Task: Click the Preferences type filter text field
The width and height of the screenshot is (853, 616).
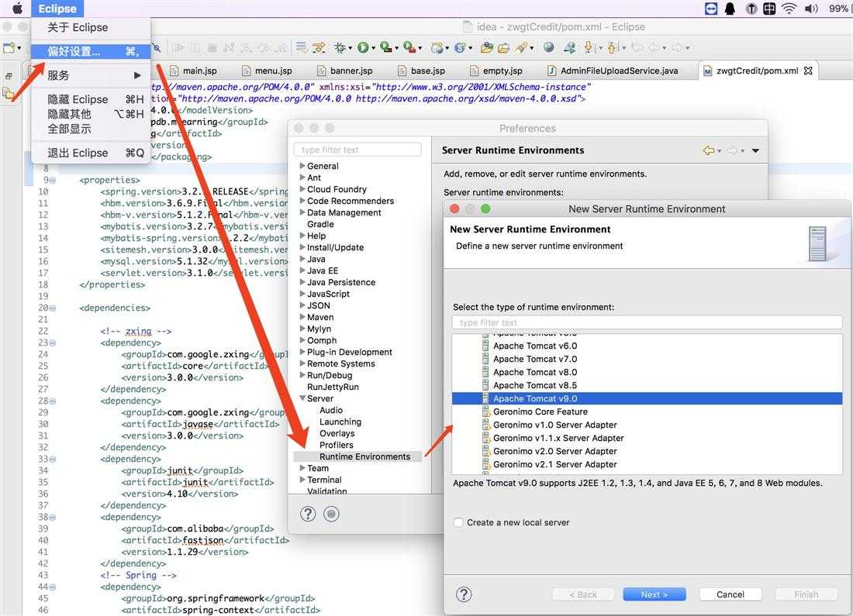Action: 357,150
